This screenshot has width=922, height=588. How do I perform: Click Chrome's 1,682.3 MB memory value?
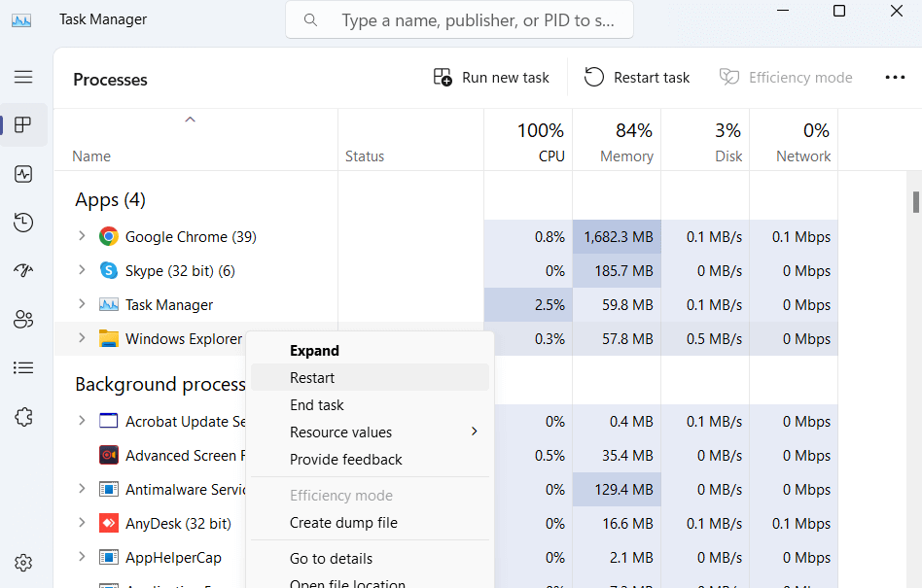coord(617,237)
